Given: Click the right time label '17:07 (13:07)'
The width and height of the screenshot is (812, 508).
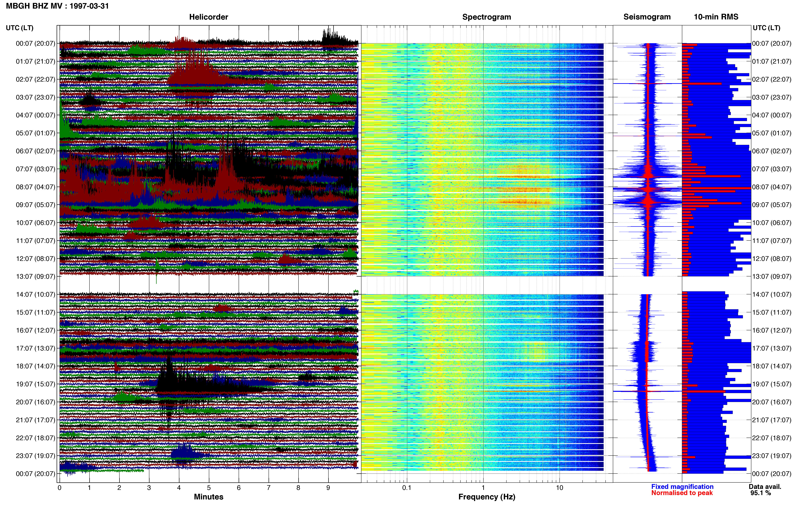Looking at the screenshot, I should 771,348.
